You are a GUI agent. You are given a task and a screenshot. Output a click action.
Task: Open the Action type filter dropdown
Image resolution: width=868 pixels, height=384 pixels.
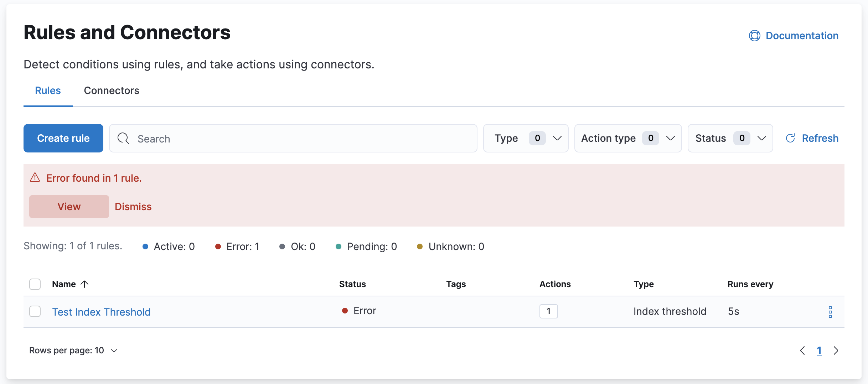(x=628, y=138)
